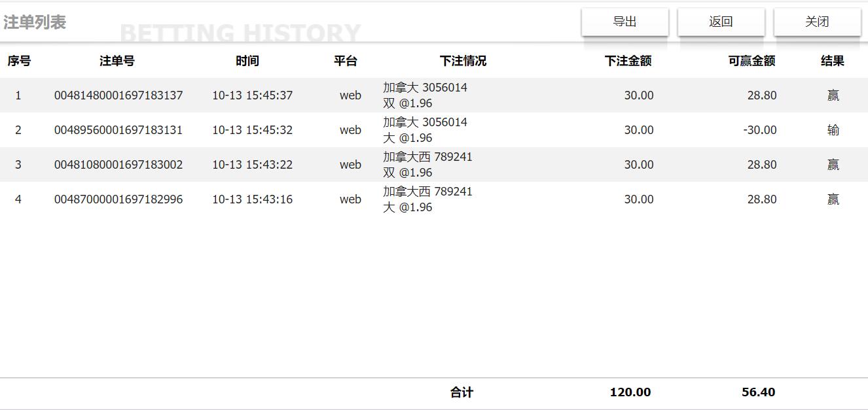Select bet number 00481480001697183137
The height and width of the screenshot is (410, 868).
point(118,95)
